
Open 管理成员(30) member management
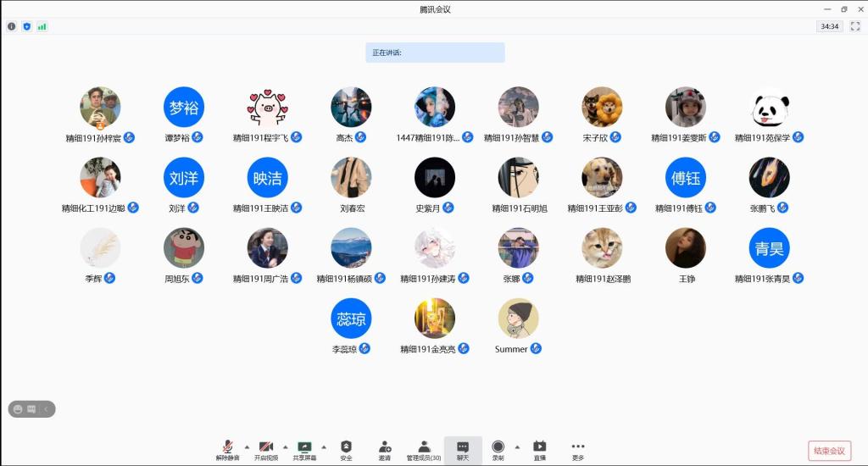[423, 450]
